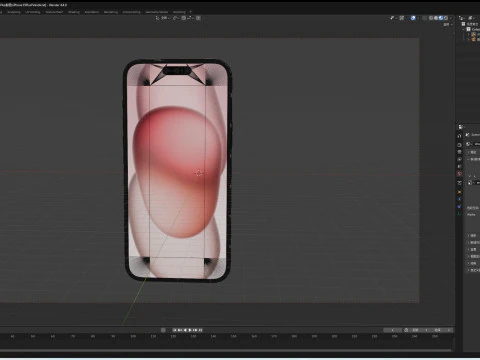Image resolution: width=480 pixels, height=360 pixels.
Task: Open the Shading workspace tab
Action: (74, 12)
